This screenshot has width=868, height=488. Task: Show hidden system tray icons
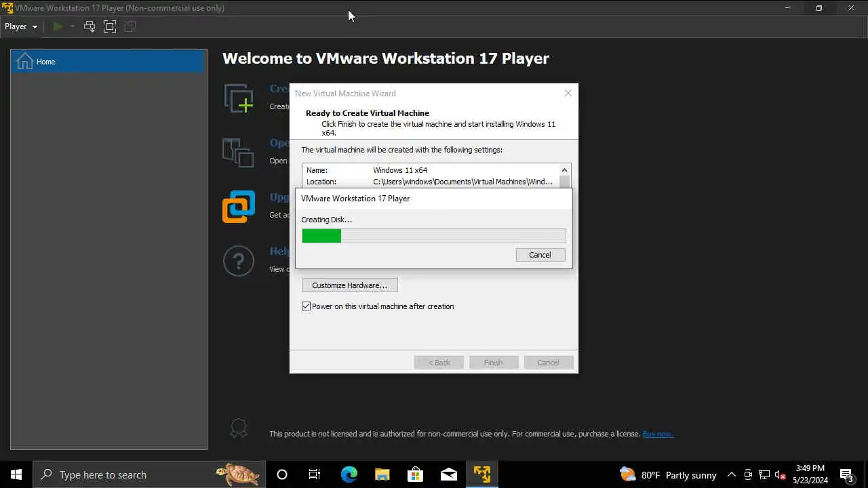pos(731,474)
